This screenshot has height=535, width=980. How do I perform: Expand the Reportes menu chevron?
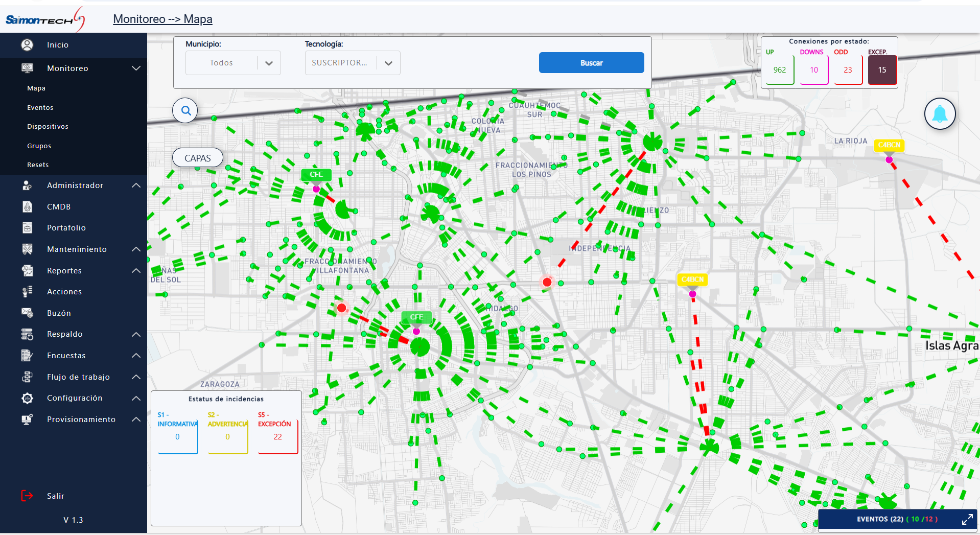(x=136, y=271)
